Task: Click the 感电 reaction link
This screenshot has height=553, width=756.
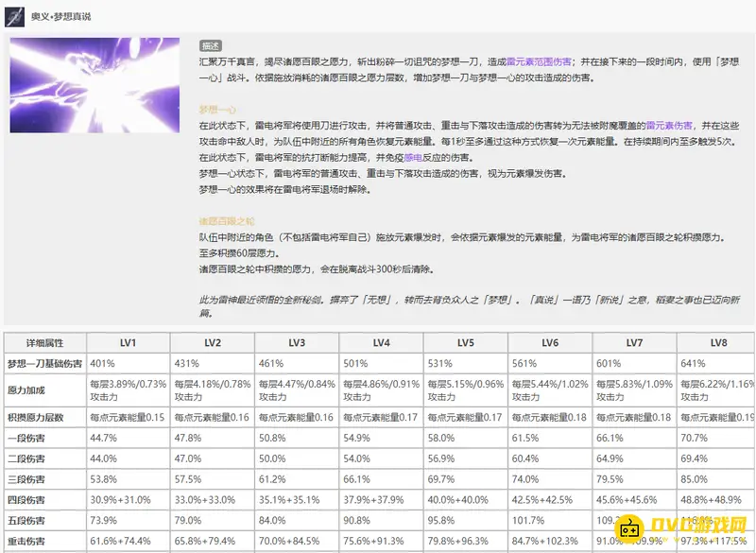Action: tap(414, 158)
